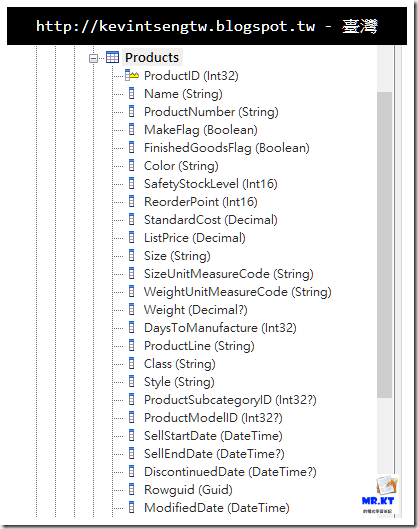Click the column icon beside Size (String)
Screen dimensions: 418x529
[x=132, y=255]
